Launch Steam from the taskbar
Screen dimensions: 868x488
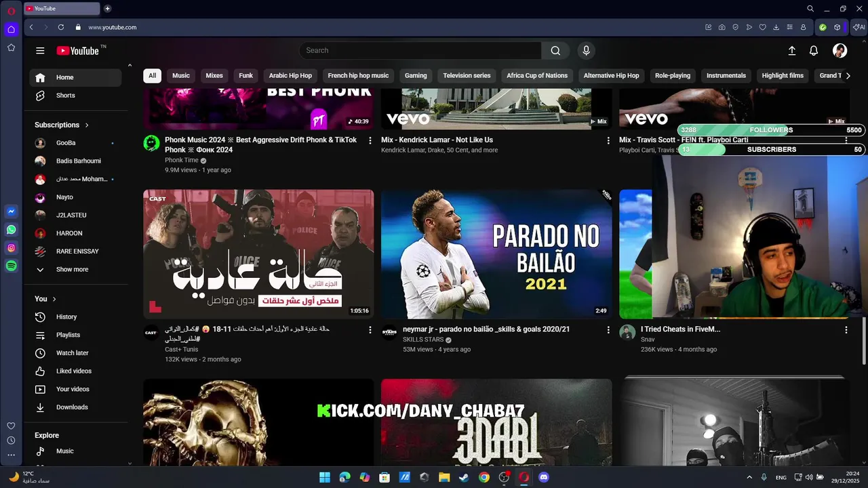[464, 477]
